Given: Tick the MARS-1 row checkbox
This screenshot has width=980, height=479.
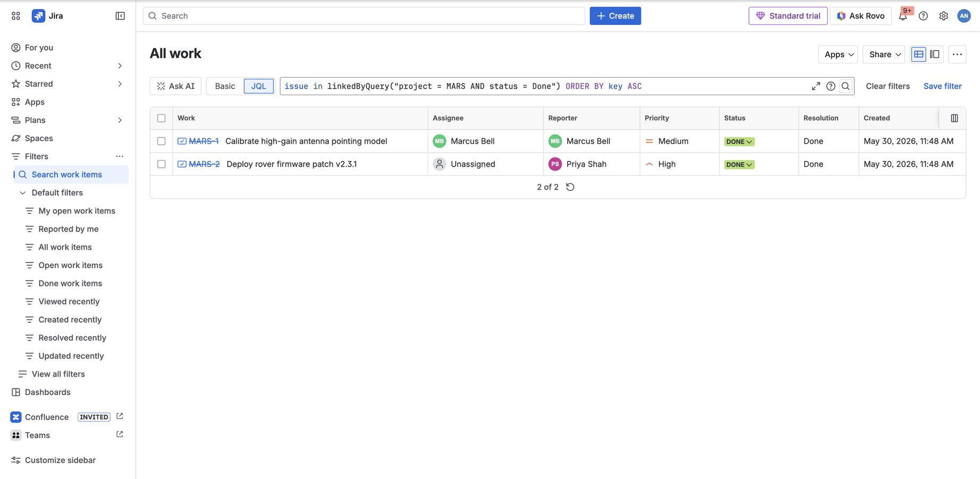Looking at the screenshot, I should tap(161, 141).
